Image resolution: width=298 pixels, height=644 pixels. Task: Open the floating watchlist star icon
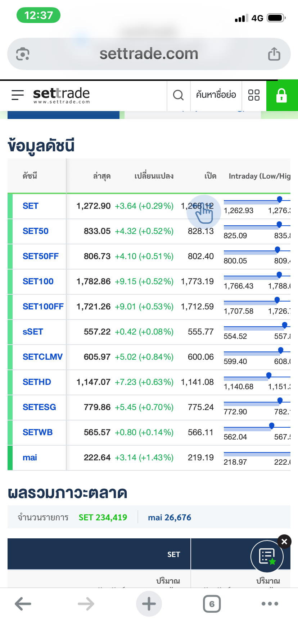click(x=267, y=556)
